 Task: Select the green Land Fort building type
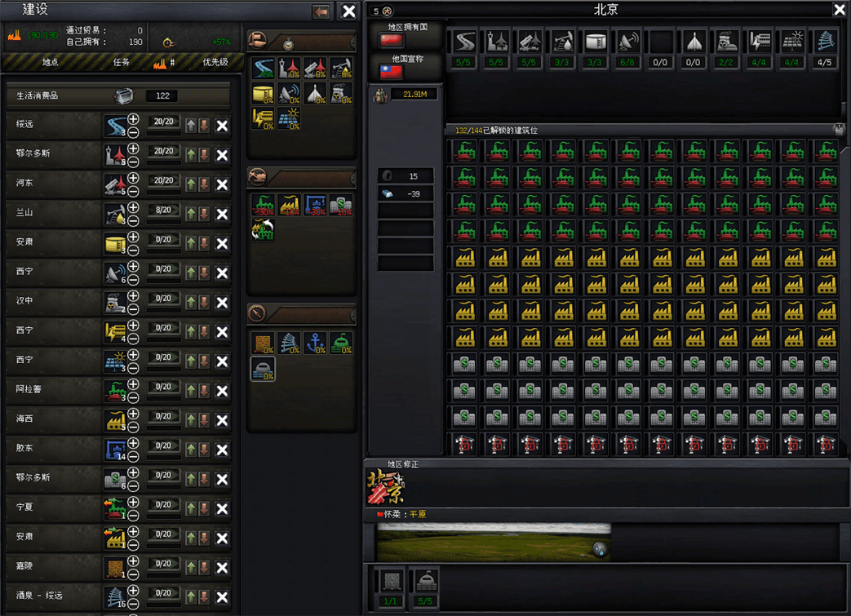pos(341,343)
